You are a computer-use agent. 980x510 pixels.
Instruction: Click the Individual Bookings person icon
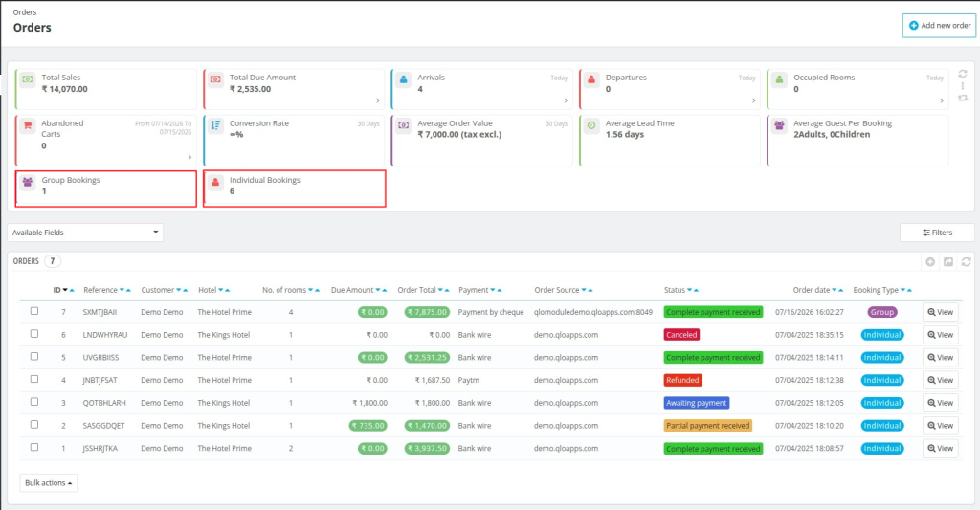[215, 183]
